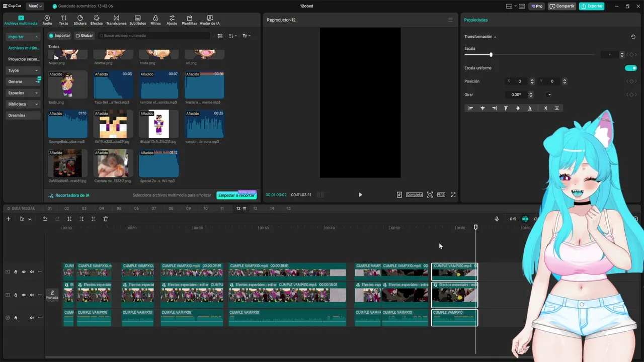Open the Efectos tab

pos(96,20)
